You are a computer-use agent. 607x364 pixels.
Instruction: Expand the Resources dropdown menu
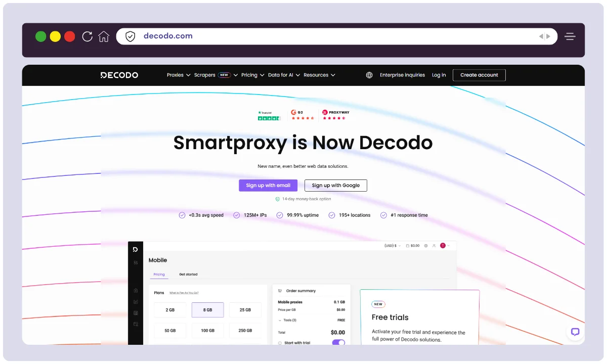[x=319, y=75]
